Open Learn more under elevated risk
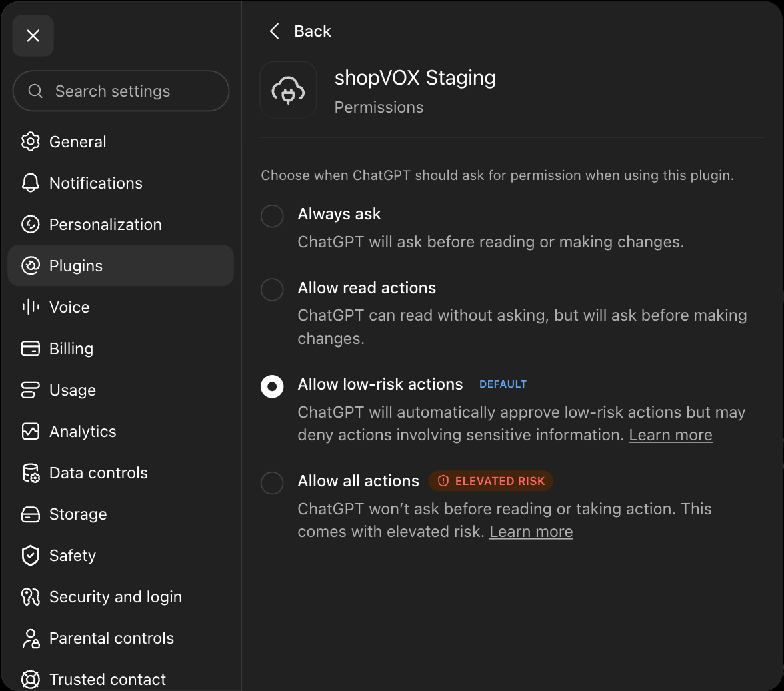Image resolution: width=784 pixels, height=691 pixels. (531, 532)
